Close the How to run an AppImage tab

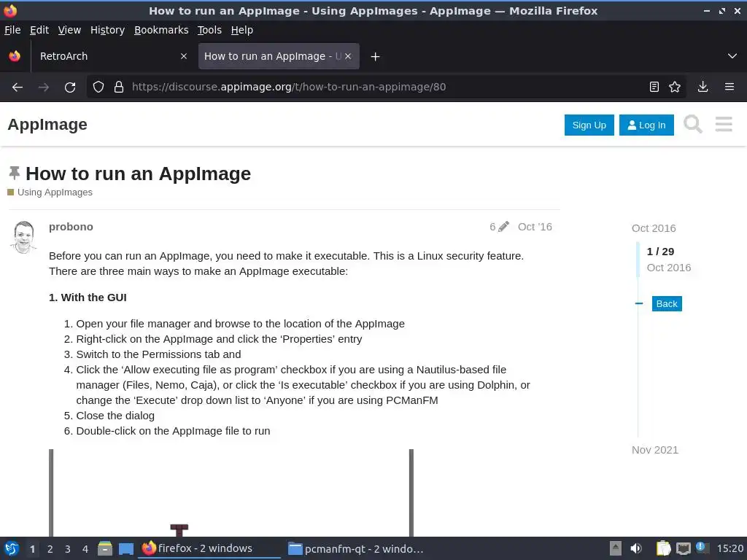point(348,56)
